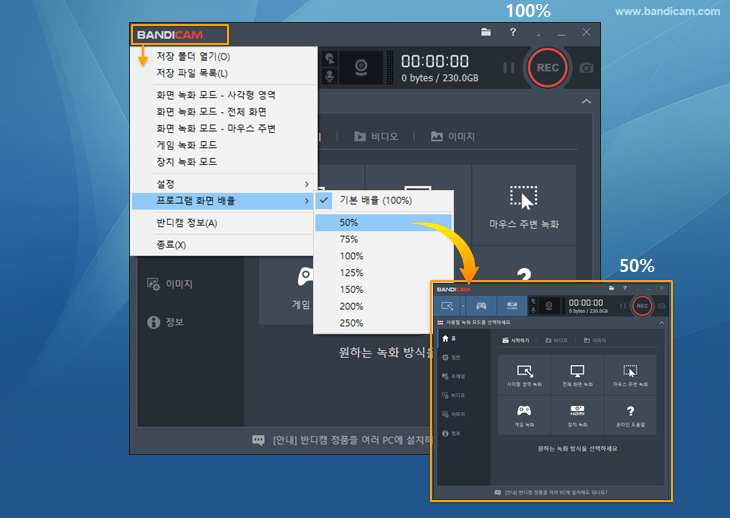
Task: Open 반디캠 정보(A) from the menu
Action: 223,223
